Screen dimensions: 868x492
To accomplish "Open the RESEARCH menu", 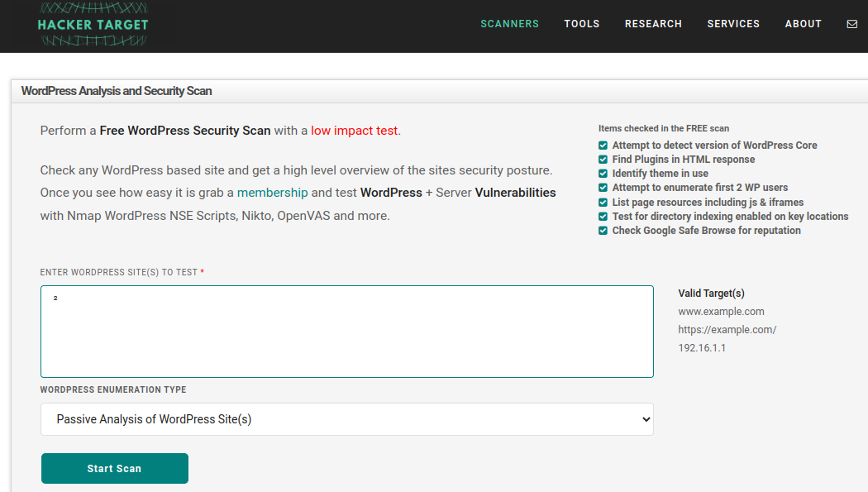I will click(x=653, y=24).
